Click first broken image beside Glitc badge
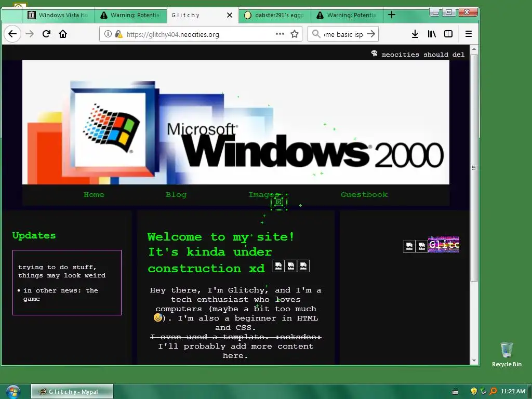Viewport: 532px width, 399px height. tap(409, 246)
